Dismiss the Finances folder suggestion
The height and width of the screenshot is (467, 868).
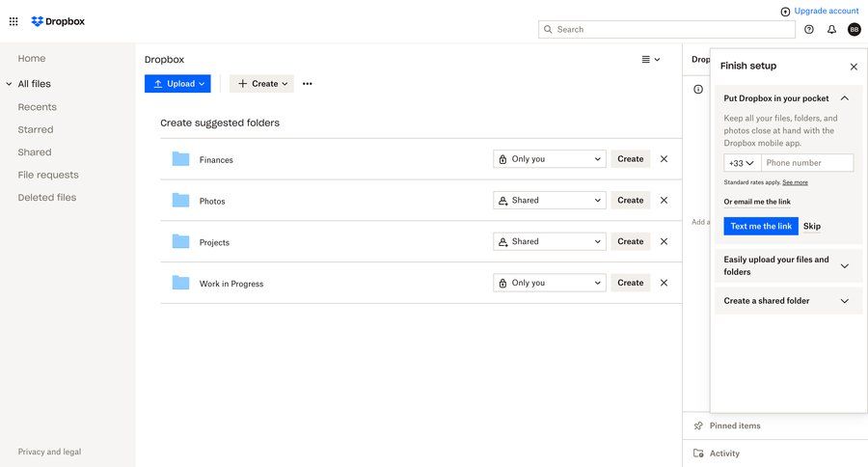(x=664, y=159)
